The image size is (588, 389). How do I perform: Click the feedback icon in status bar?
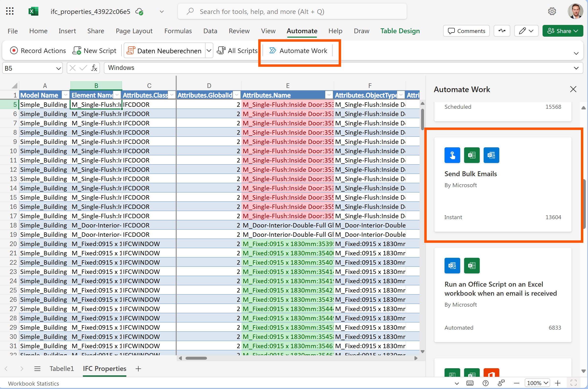click(501, 383)
